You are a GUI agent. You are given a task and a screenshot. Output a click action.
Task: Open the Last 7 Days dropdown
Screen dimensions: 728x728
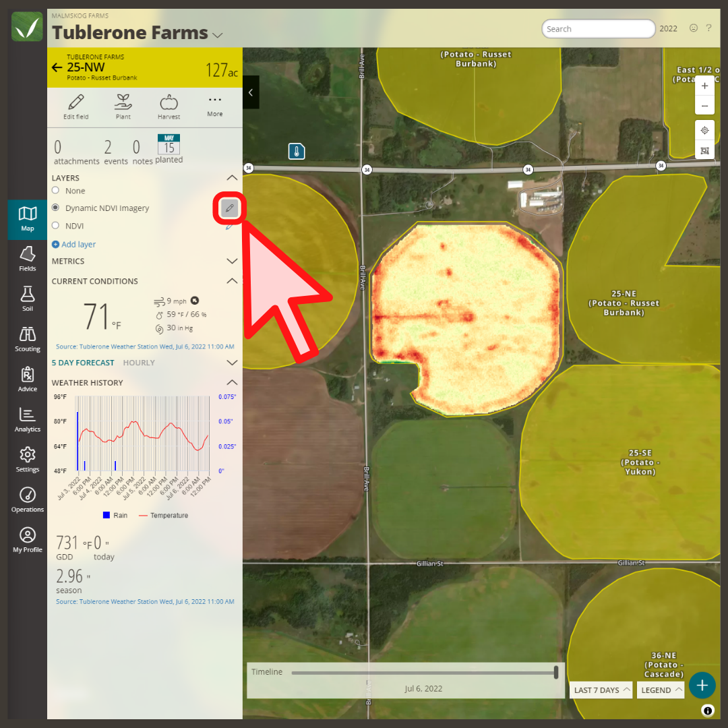click(601, 690)
